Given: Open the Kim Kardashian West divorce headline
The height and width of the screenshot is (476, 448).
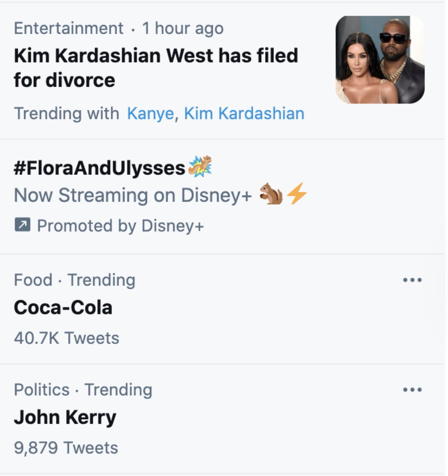Looking at the screenshot, I should coord(155,67).
